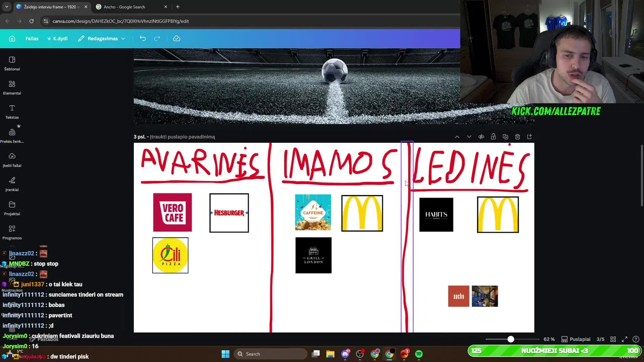
Task: Redo the last undone edit
Action: 157,38
